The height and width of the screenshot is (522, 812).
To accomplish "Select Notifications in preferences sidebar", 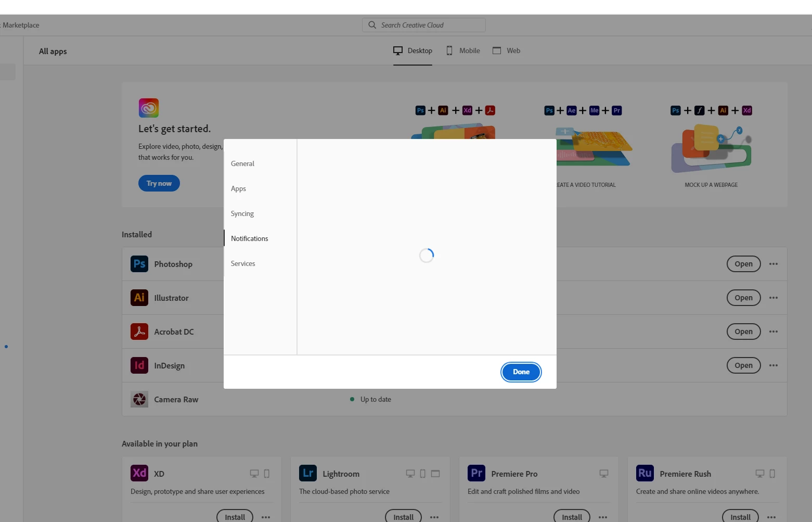I will tap(250, 238).
